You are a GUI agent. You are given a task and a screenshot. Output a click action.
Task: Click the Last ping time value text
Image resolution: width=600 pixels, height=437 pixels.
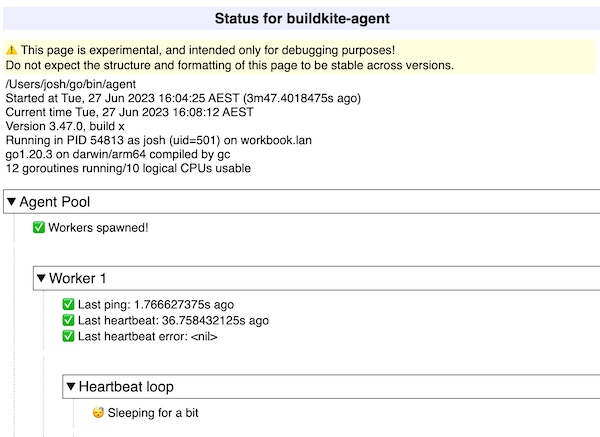click(x=184, y=305)
